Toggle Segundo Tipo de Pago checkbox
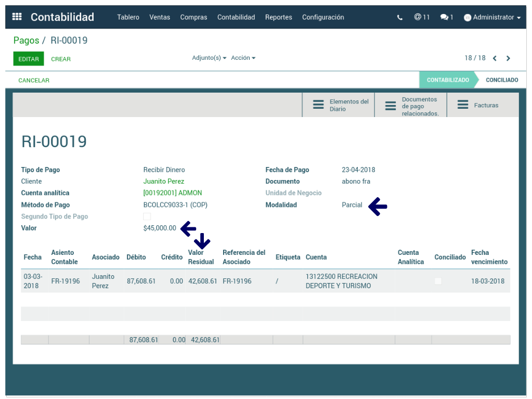 tap(147, 216)
